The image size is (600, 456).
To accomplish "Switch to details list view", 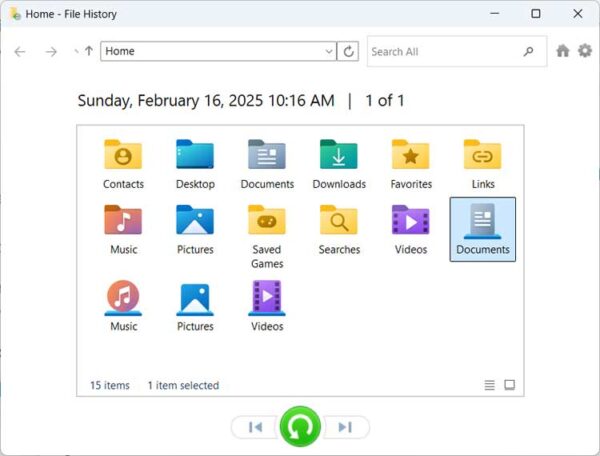I will 489,385.
